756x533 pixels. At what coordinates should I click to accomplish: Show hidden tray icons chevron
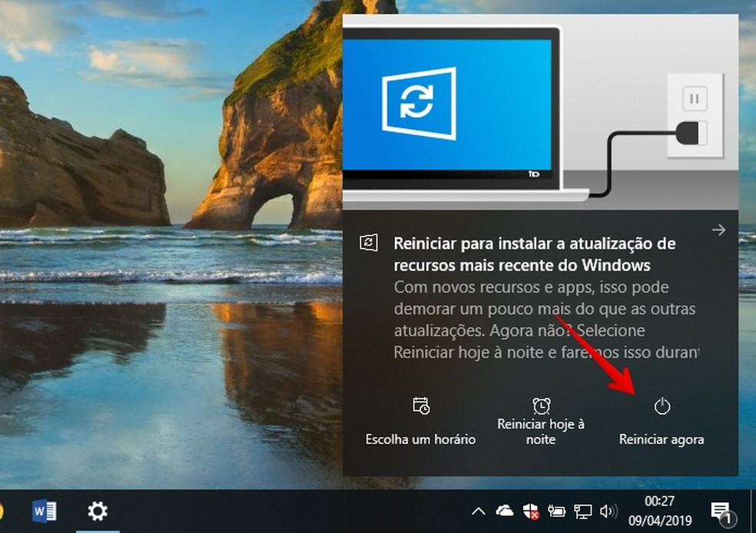479,511
